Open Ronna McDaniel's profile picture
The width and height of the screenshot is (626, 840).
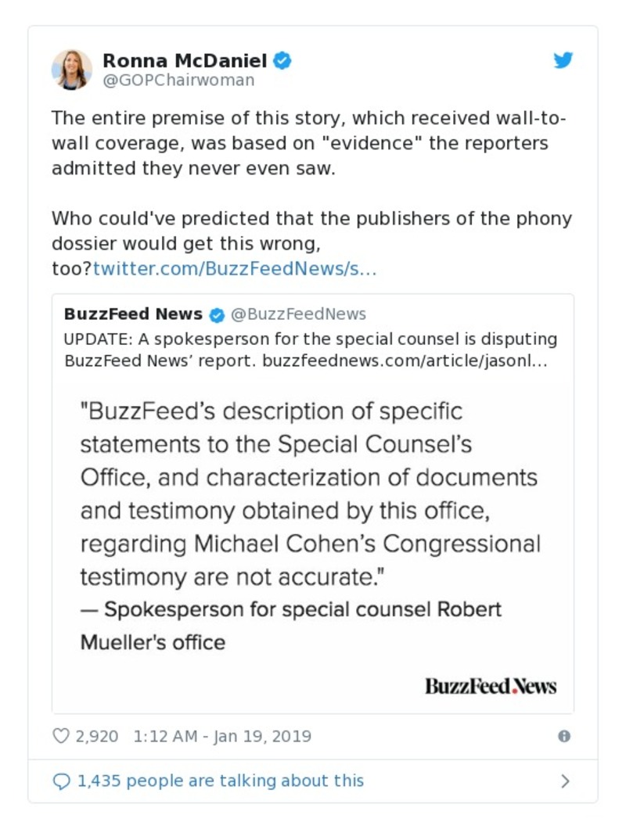point(72,69)
